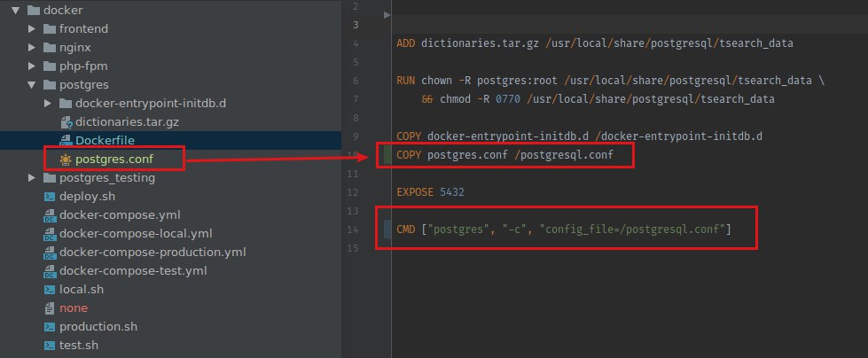
Task: Select the red 'none' file name
Action: [74, 308]
